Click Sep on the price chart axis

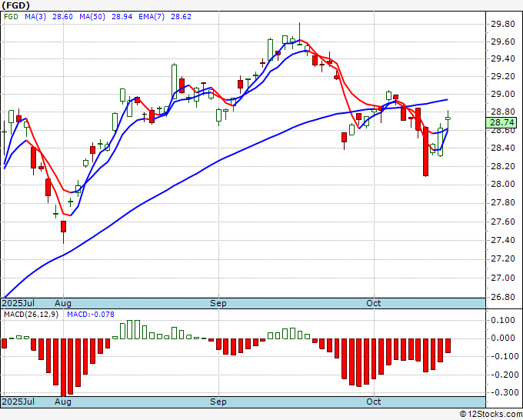tap(218, 303)
